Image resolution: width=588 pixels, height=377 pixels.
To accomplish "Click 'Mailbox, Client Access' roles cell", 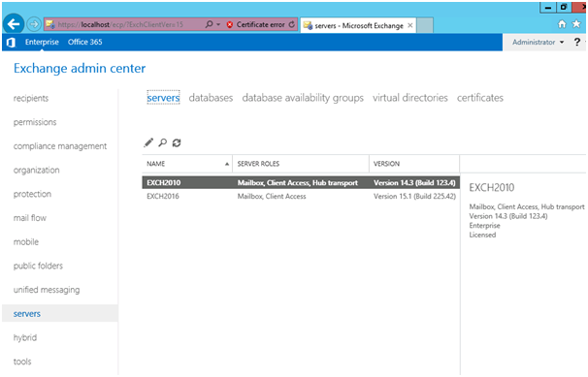I will [272, 196].
